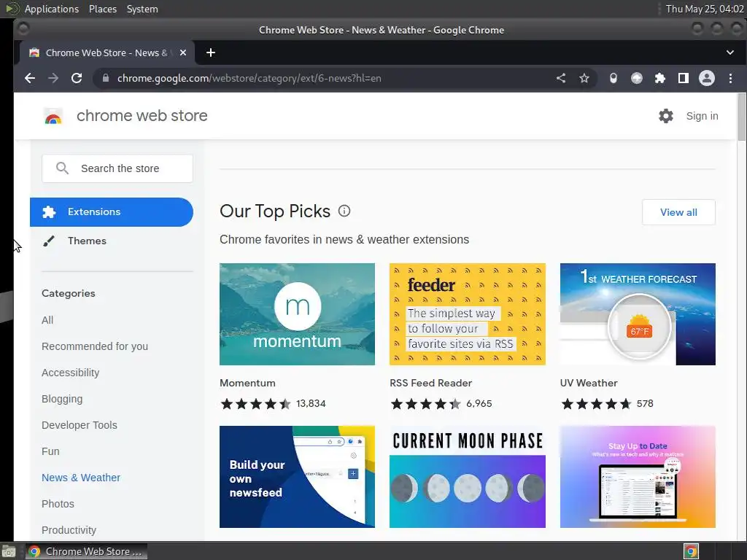The height and width of the screenshot is (560, 747).
Task: Open the Blogging category
Action: click(62, 399)
